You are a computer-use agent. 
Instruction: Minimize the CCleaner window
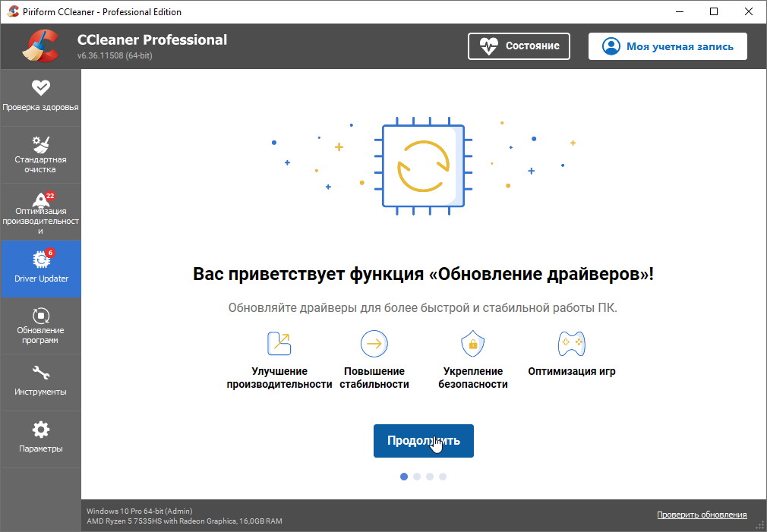pos(680,11)
